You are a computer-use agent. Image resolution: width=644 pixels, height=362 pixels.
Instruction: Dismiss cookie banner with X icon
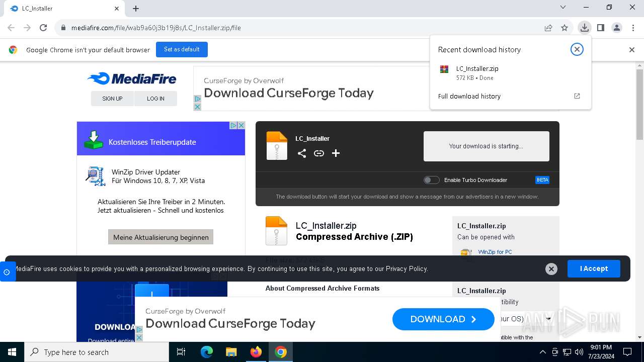point(551,269)
